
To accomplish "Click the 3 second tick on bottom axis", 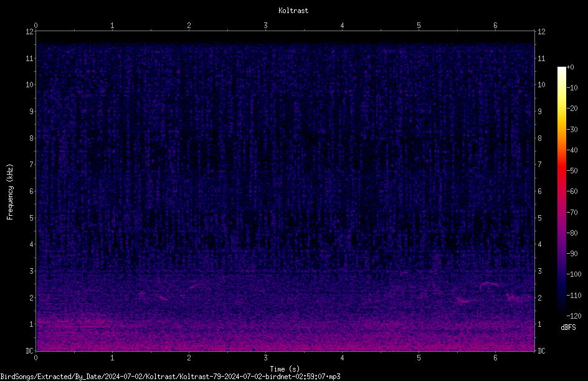I will tap(265, 358).
